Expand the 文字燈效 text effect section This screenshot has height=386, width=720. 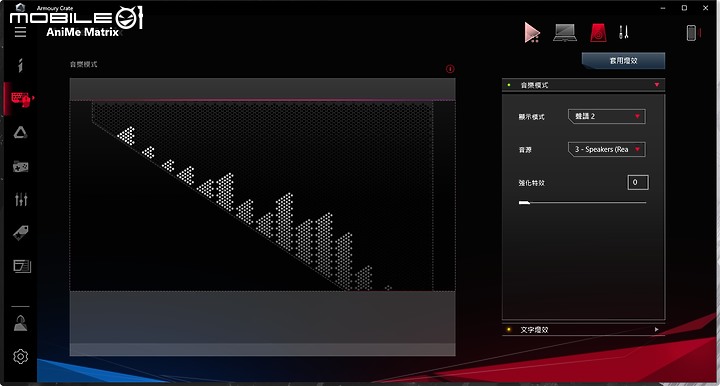(x=583, y=330)
